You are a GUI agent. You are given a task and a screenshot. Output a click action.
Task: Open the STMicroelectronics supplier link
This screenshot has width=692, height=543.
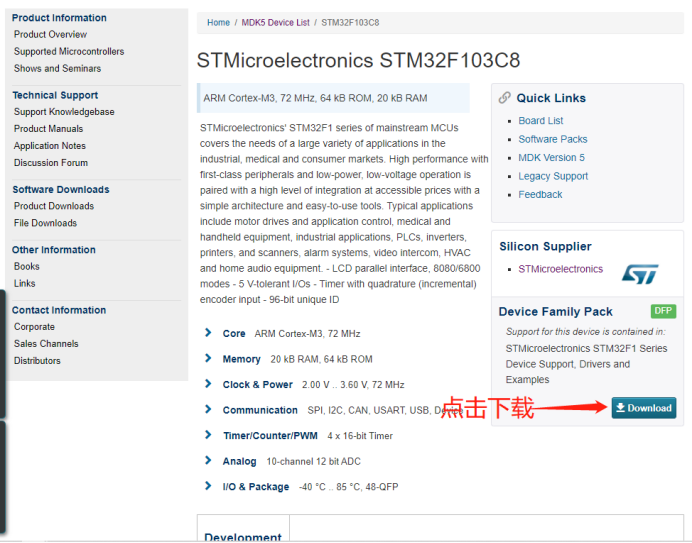point(560,269)
